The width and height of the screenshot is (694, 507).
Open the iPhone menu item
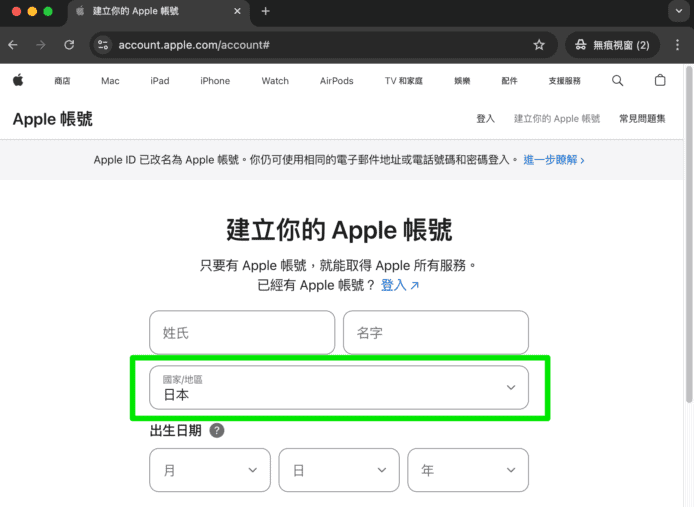(x=215, y=81)
